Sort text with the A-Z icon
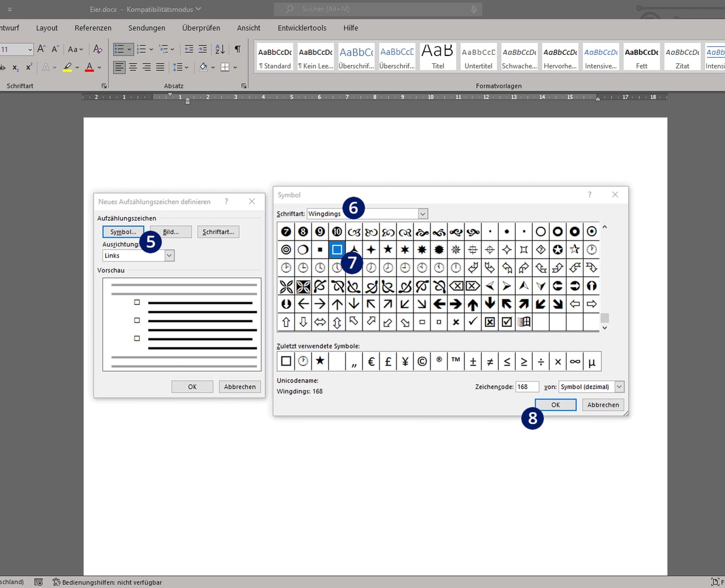Image resolution: width=725 pixels, height=588 pixels. (x=220, y=49)
